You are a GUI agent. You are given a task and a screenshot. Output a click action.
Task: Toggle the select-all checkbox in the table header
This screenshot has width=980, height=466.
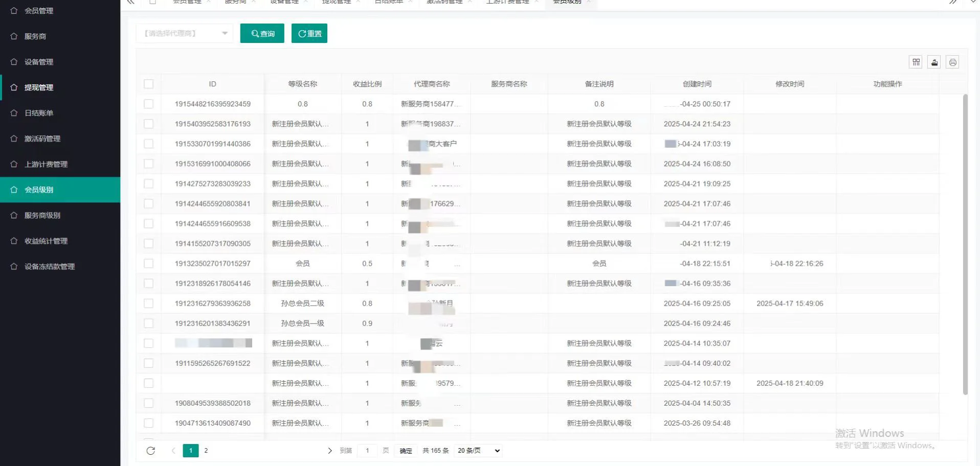click(x=149, y=84)
